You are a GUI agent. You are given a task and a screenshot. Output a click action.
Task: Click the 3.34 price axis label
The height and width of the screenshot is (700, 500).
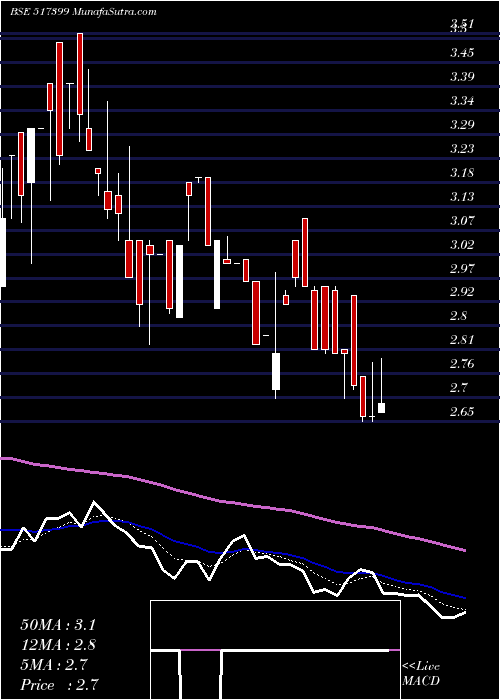click(x=462, y=101)
